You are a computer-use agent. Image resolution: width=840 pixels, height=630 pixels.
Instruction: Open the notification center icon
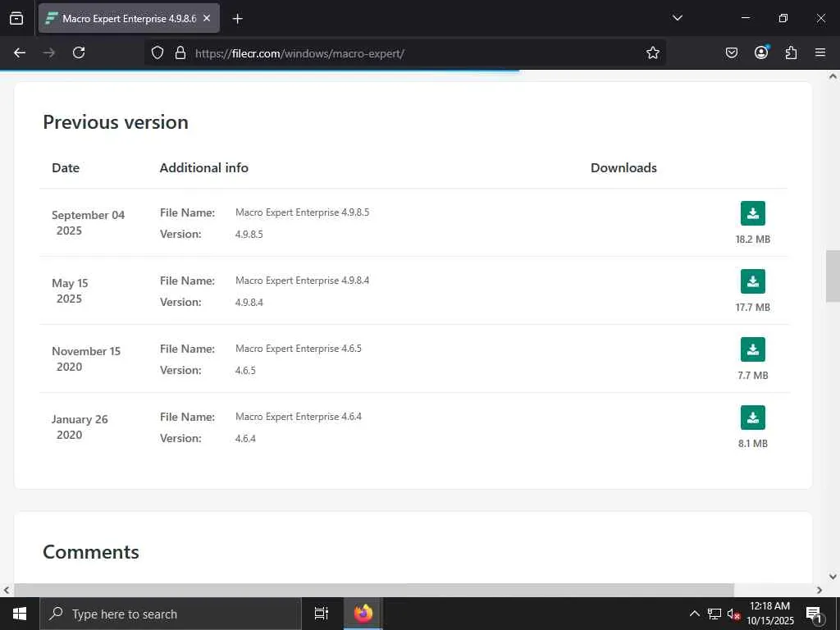[x=814, y=614]
